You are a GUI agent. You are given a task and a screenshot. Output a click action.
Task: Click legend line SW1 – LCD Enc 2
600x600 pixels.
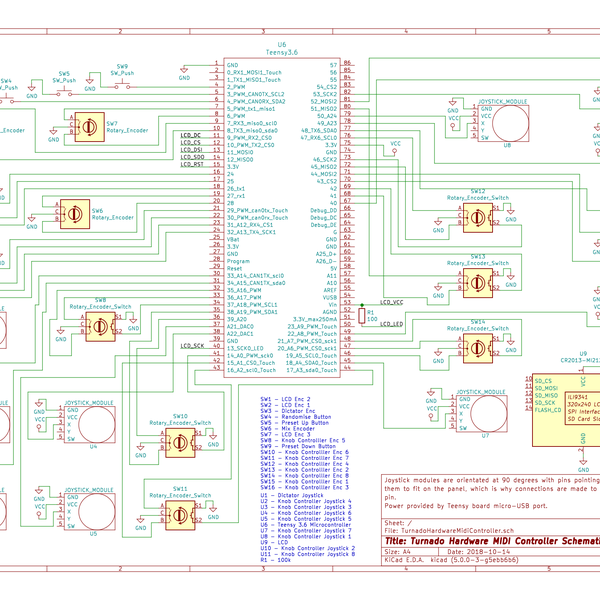click(285, 399)
